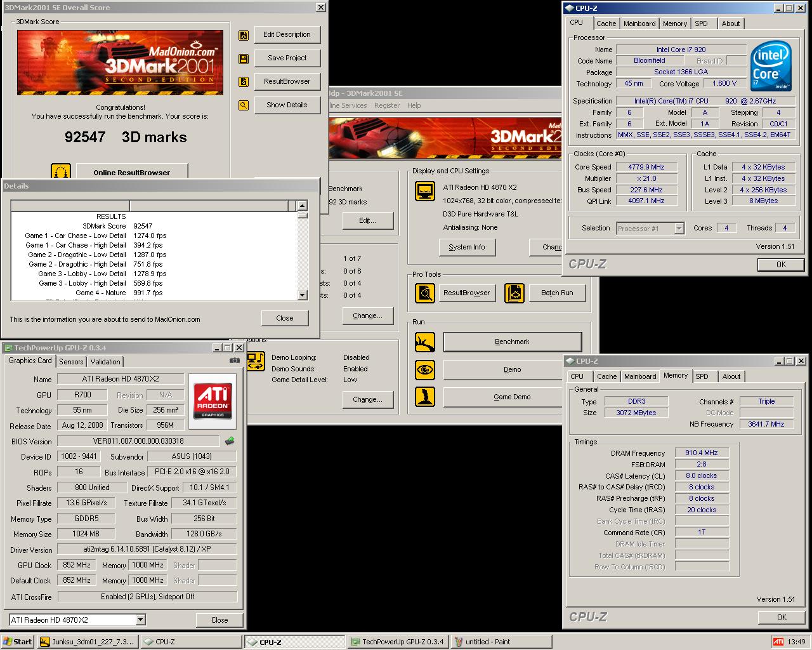This screenshot has height=650, width=812.
Task: Open Processor #1 selection dropdown
Action: click(x=679, y=229)
